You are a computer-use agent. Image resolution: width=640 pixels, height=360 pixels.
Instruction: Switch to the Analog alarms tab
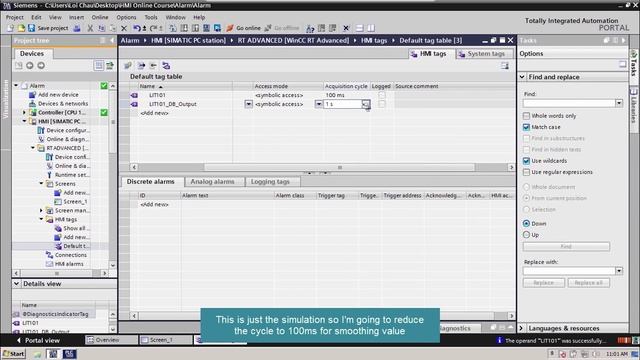(x=212, y=182)
